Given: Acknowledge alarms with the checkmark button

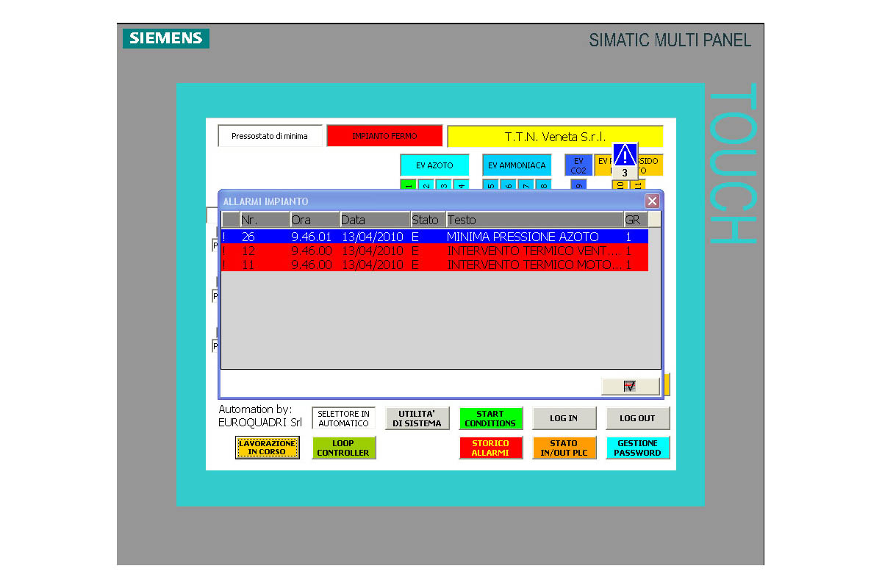Looking at the screenshot, I should pos(630,387).
